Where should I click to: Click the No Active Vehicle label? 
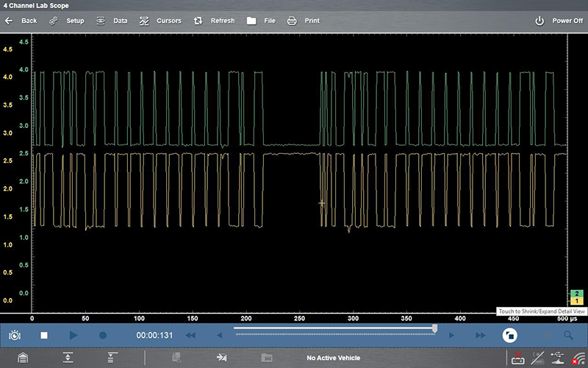point(334,358)
